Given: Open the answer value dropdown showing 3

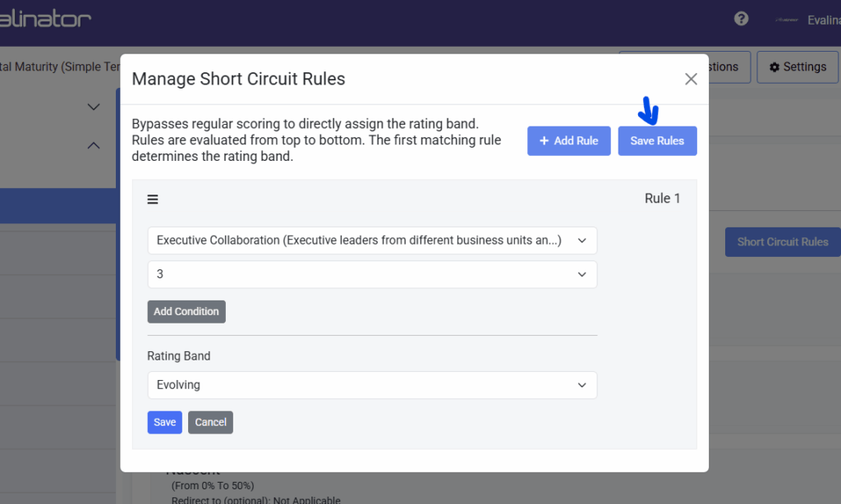Looking at the screenshot, I should [x=372, y=274].
